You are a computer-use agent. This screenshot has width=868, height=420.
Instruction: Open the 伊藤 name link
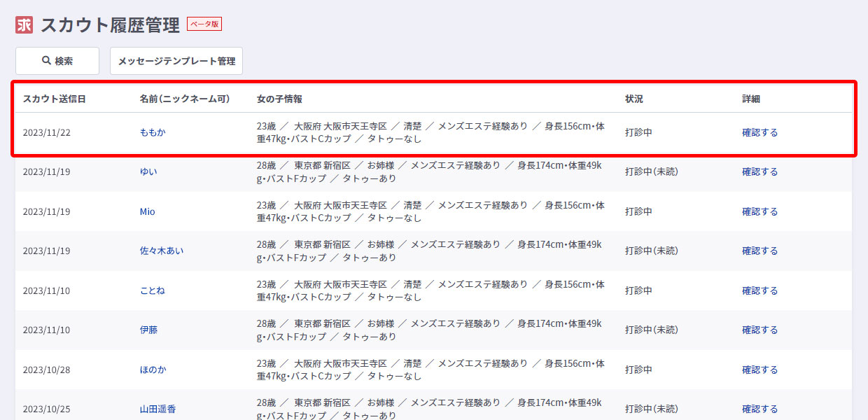[148, 330]
